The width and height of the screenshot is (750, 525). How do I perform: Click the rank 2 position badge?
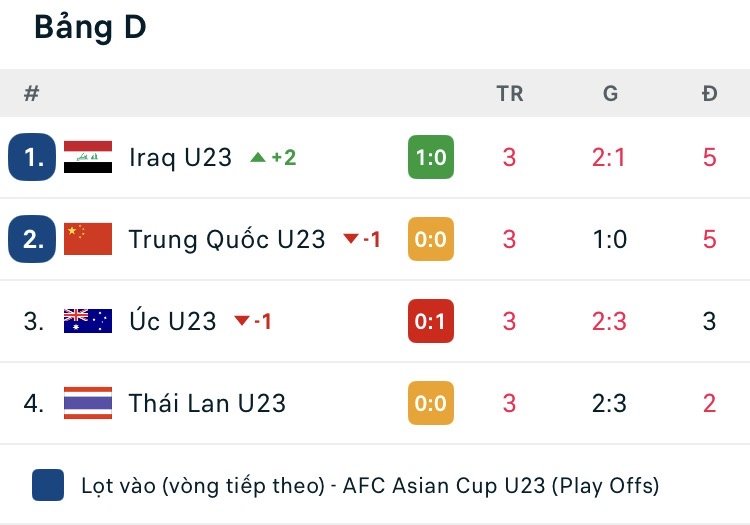(32, 239)
